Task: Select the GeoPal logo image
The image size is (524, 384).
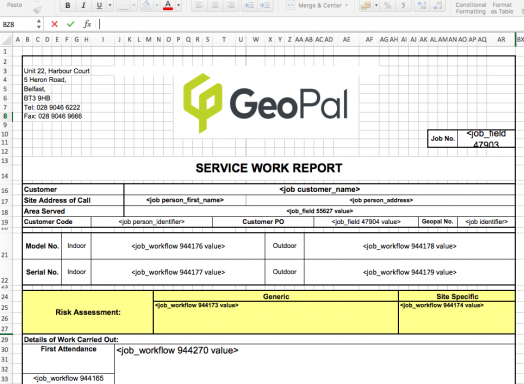Action: (x=266, y=104)
